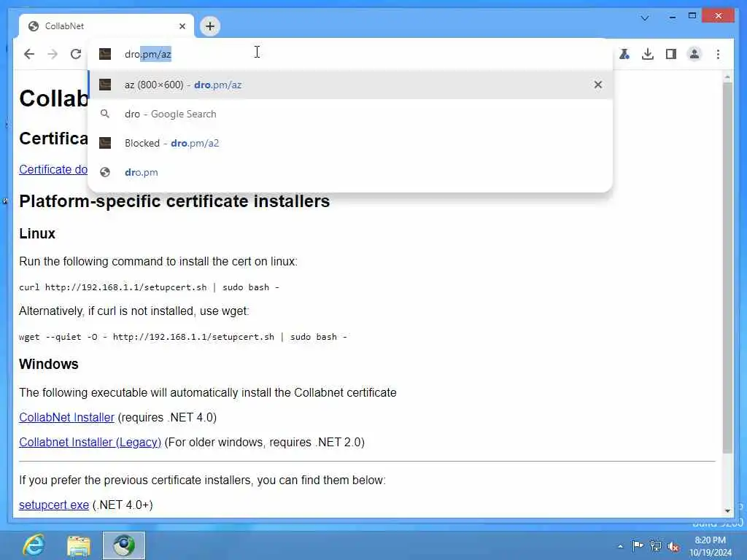Select the Blocked dro.pm/a2 suggestion

coord(350,143)
